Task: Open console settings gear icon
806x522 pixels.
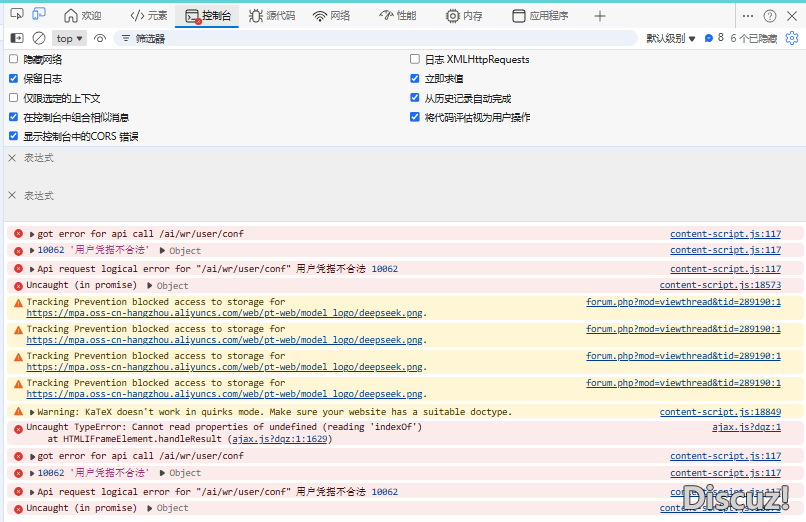Action: 792,38
